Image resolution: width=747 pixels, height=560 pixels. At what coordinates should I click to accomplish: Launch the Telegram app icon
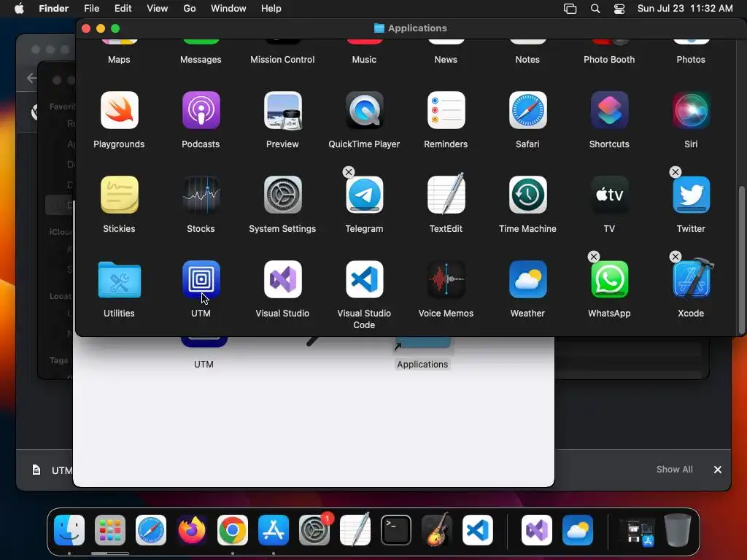point(365,195)
